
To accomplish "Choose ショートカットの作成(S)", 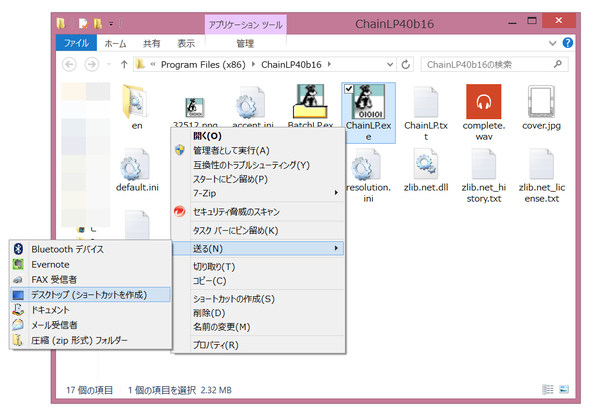I will click(x=258, y=299).
